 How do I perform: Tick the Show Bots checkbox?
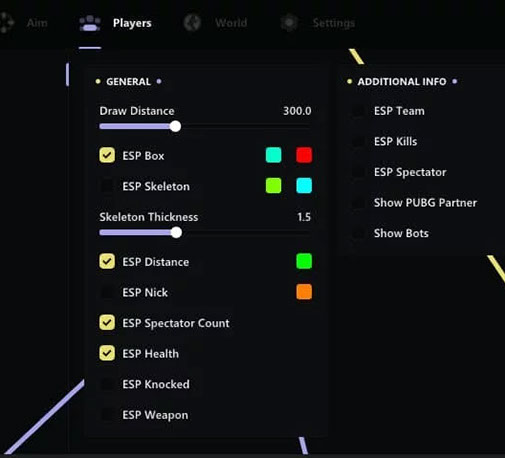[358, 233]
